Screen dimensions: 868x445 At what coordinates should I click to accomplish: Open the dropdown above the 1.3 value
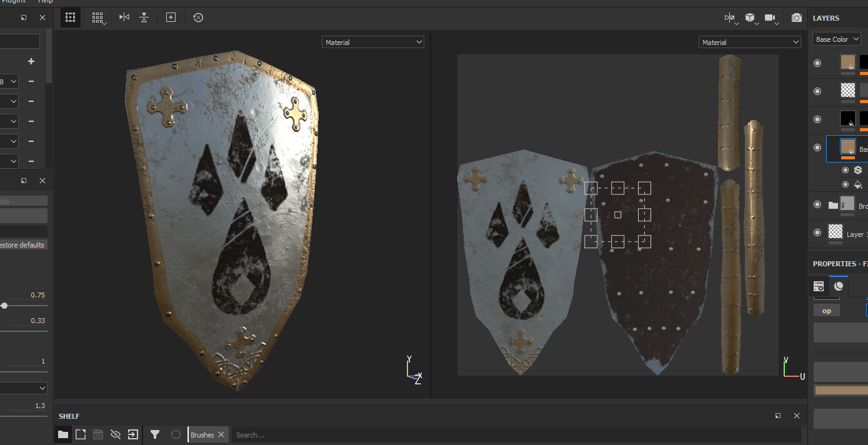23,388
